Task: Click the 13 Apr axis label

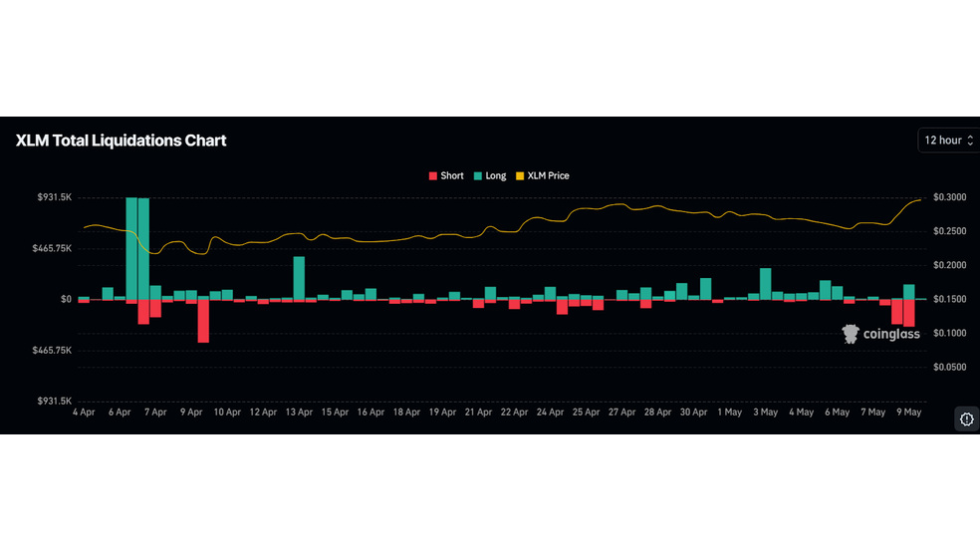Action: pyautogui.click(x=299, y=412)
